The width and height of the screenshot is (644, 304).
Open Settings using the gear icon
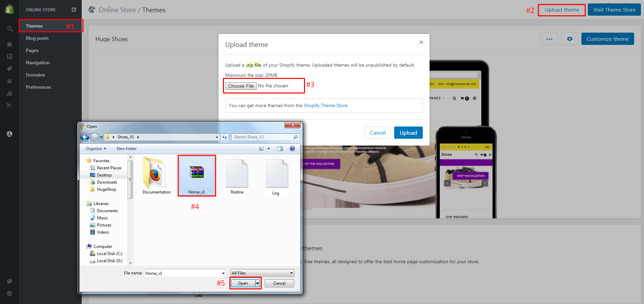pyautogui.click(x=10, y=293)
